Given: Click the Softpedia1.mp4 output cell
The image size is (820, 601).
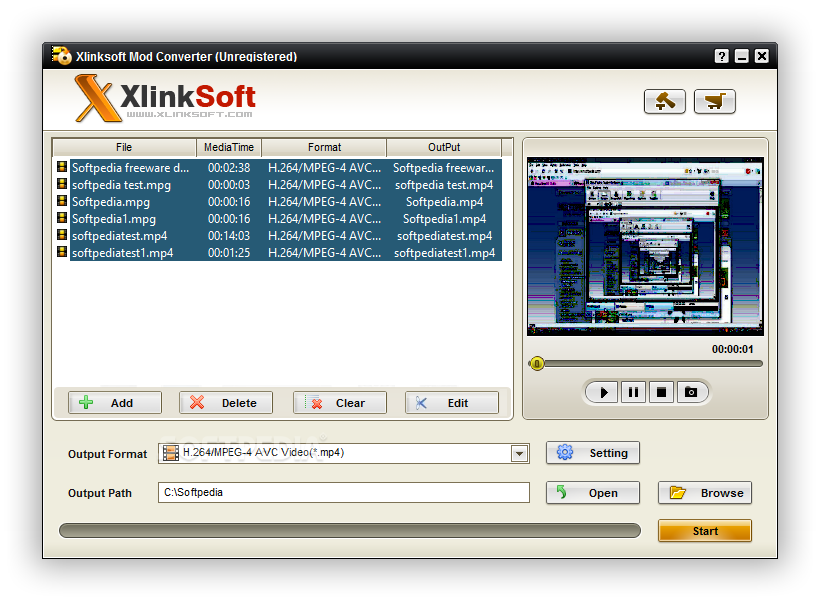Looking at the screenshot, I should click(444, 219).
